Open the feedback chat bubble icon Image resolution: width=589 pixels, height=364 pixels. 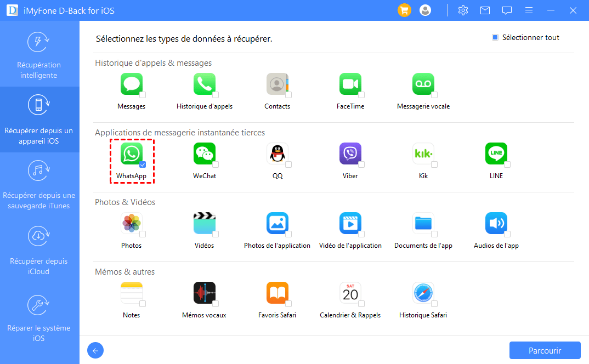pyautogui.click(x=507, y=10)
